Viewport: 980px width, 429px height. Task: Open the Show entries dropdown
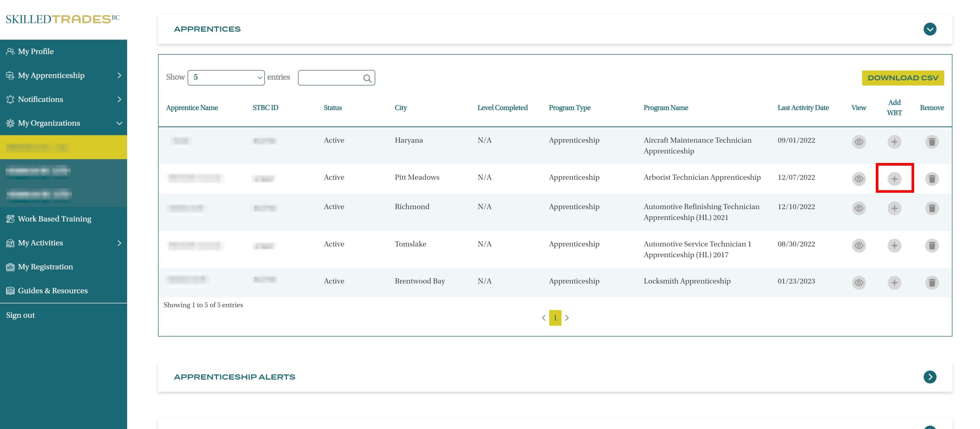point(226,78)
